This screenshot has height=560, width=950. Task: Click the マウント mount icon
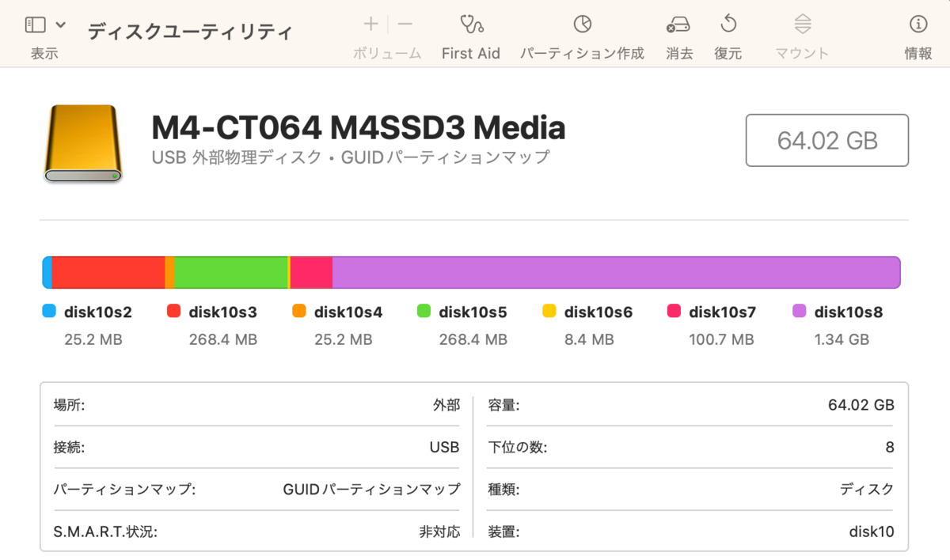click(x=802, y=24)
